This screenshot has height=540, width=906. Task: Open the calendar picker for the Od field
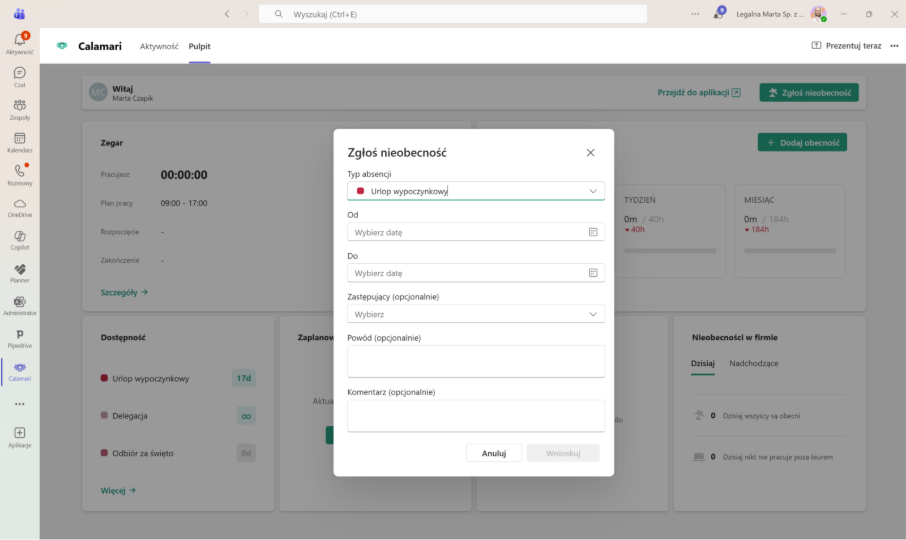point(593,232)
